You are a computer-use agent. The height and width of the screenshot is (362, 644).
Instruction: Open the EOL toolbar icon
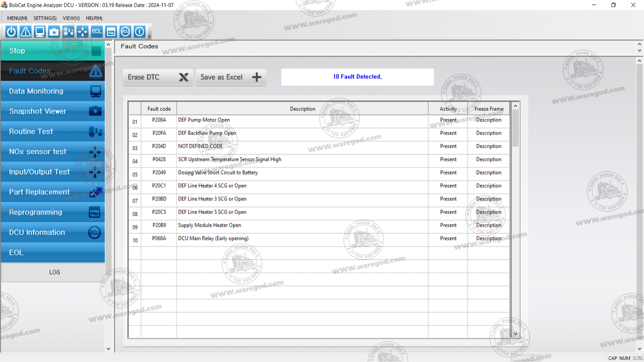point(97,31)
